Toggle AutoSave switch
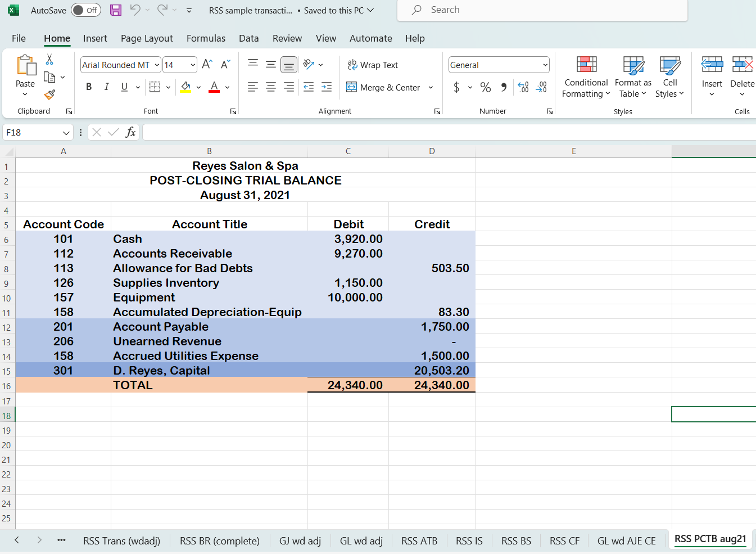Viewport: 756px width, 554px height. (x=86, y=10)
